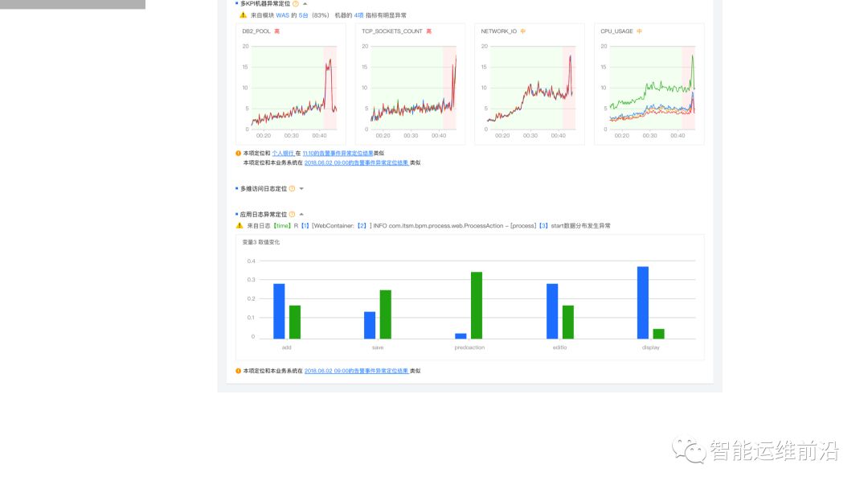Viewport: 868px width, 489px height.
Task: Collapse the 多KPI机器异常定位 section
Action: pyautogui.click(x=305, y=4)
